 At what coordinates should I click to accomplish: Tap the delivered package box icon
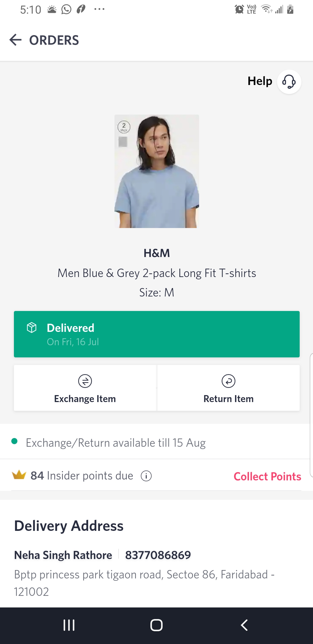click(x=32, y=328)
